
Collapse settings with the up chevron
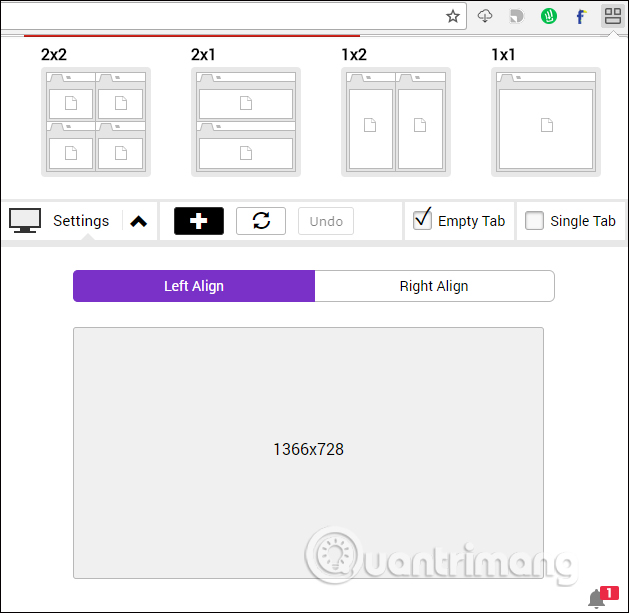point(139,221)
